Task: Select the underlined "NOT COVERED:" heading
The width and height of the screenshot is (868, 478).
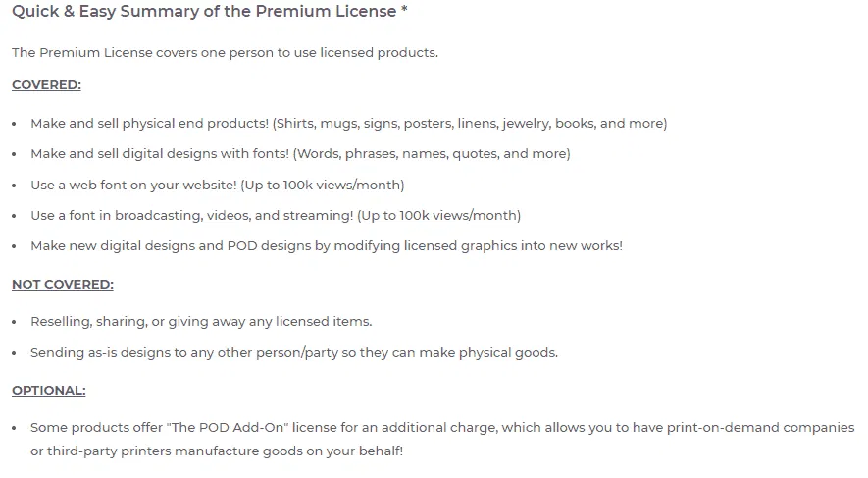Action: (x=63, y=285)
